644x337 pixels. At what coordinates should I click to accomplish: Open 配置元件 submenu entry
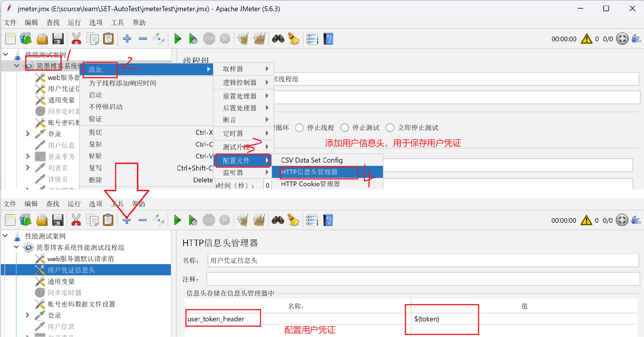(242, 161)
